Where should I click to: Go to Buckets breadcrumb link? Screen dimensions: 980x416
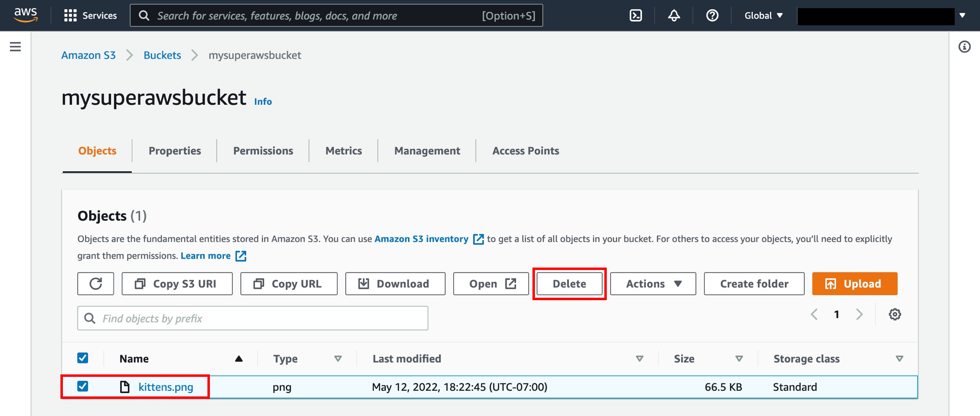(162, 55)
